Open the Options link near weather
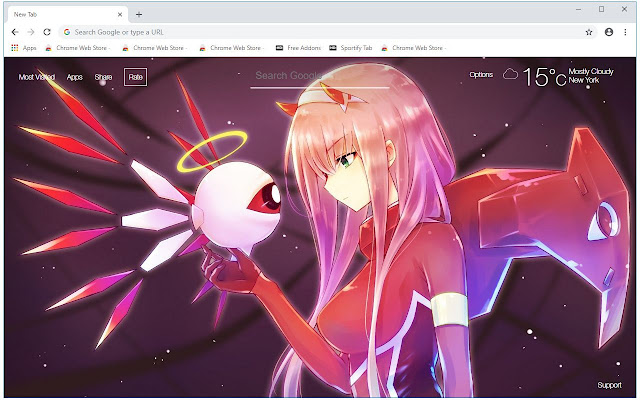The width and height of the screenshot is (640, 400). pos(481,74)
